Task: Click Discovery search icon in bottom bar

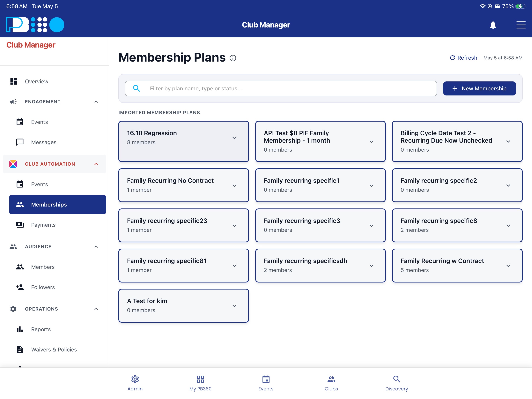Action: 397,379
